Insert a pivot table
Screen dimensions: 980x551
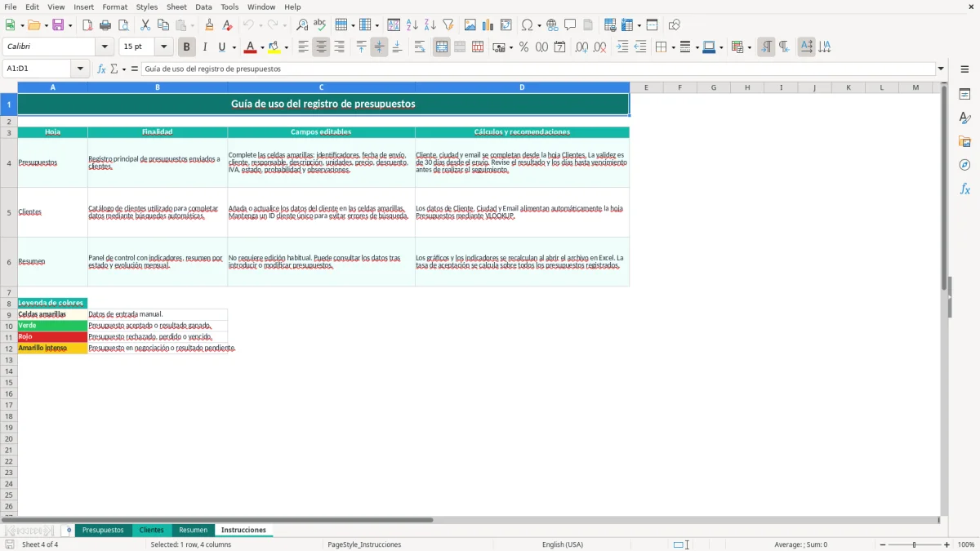pos(506,25)
